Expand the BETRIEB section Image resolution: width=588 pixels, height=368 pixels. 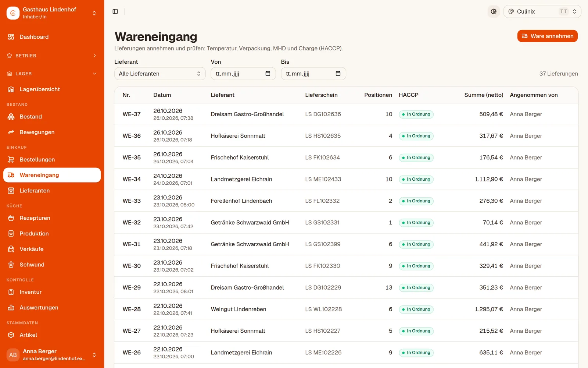pos(52,56)
